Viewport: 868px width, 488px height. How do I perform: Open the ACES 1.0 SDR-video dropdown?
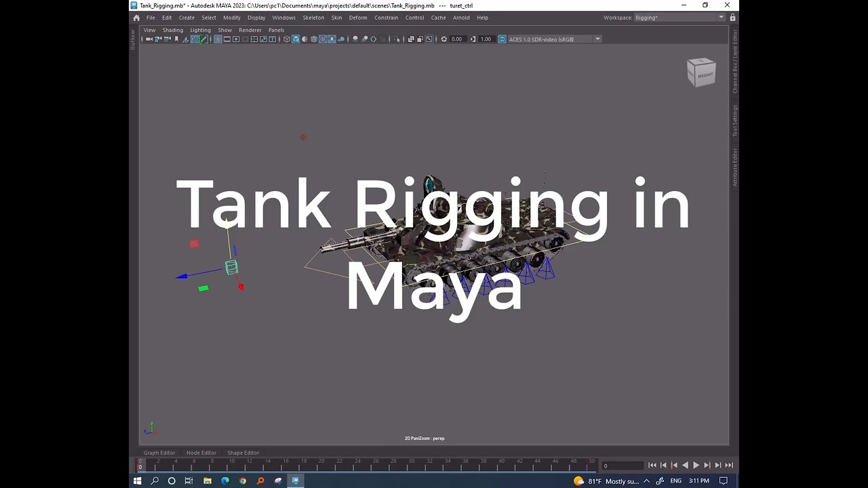(555, 39)
